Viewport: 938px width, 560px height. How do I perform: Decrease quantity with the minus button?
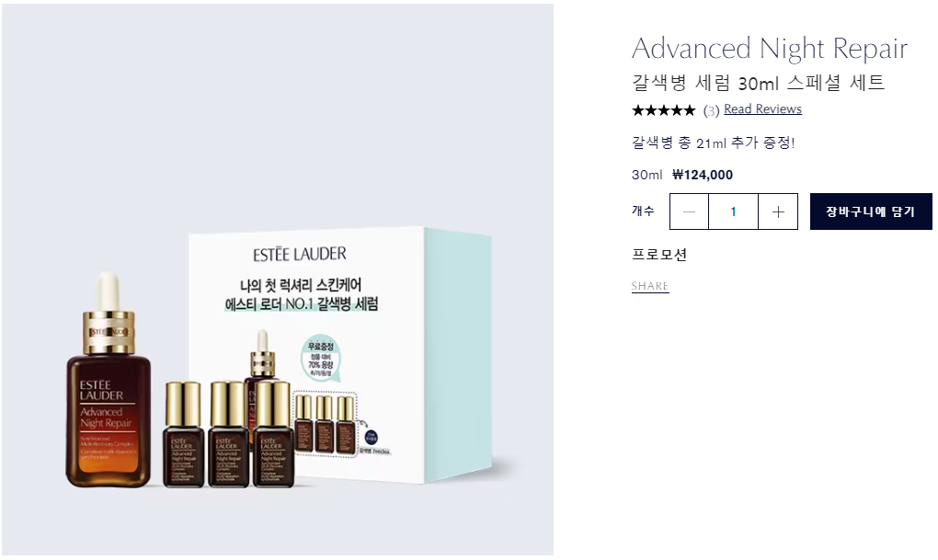(689, 211)
